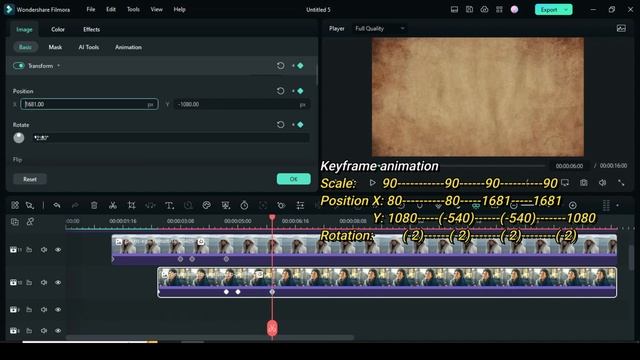Click the adjustment sliders icon in toolbar
Image resolution: width=640 pixels, height=360 pixels.
(300, 205)
